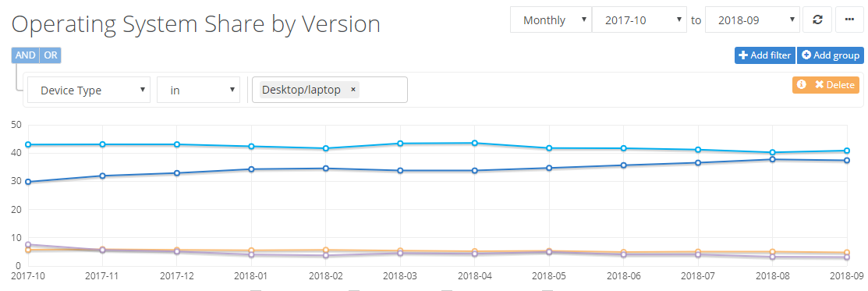
Task: Click the plus icon on Add filter
Action: click(x=744, y=55)
